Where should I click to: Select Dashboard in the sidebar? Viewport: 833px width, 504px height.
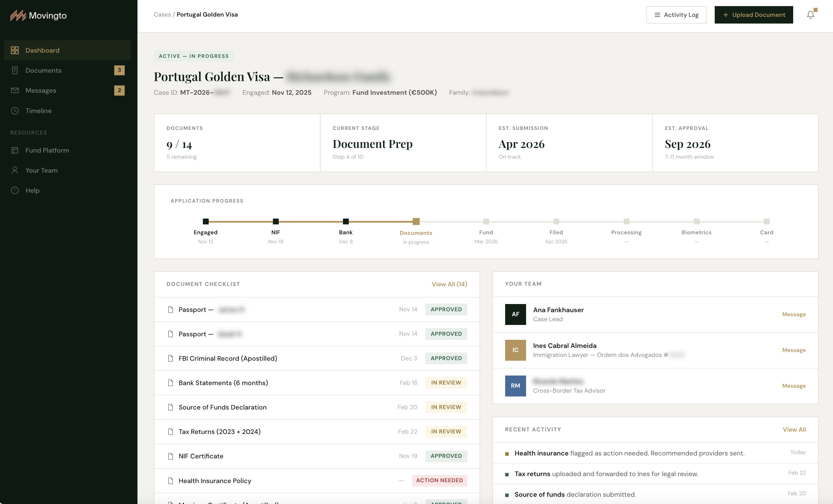(43, 50)
